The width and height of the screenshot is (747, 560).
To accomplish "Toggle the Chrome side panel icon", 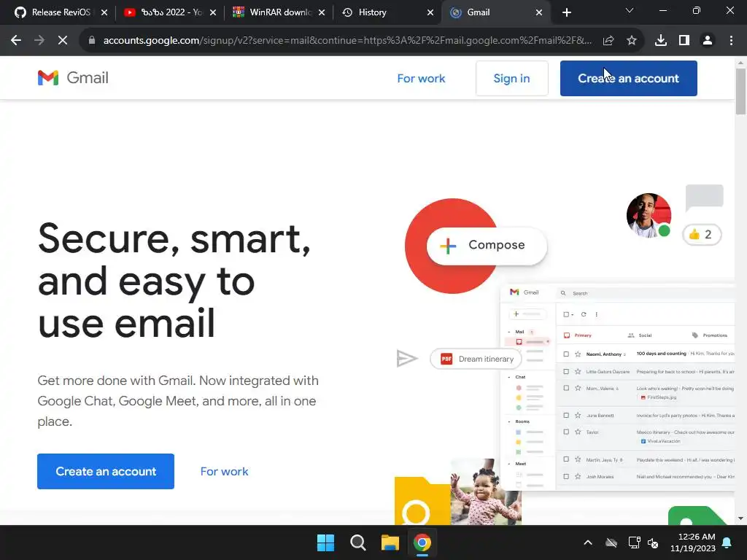I will pyautogui.click(x=684, y=41).
